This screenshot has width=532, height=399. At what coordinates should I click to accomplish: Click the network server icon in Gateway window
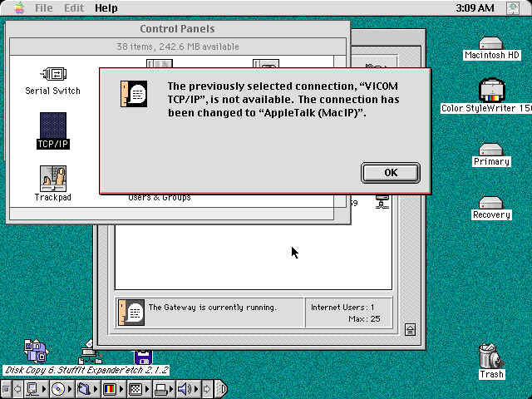pos(382,201)
